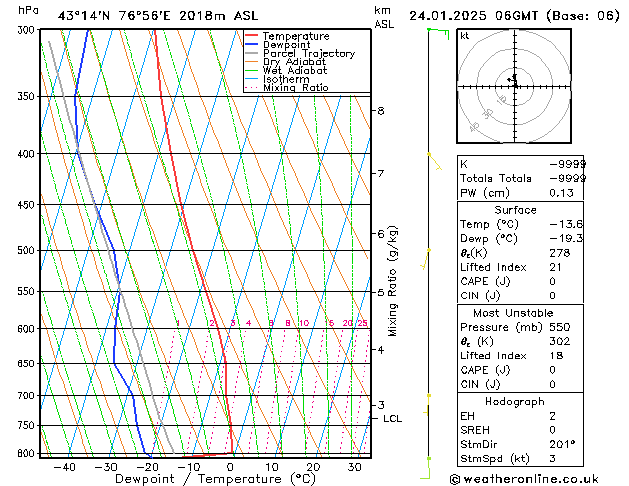Select the Mixing Ratio legend label
Image resolution: width=629 pixels, height=486 pixels.
point(296,87)
